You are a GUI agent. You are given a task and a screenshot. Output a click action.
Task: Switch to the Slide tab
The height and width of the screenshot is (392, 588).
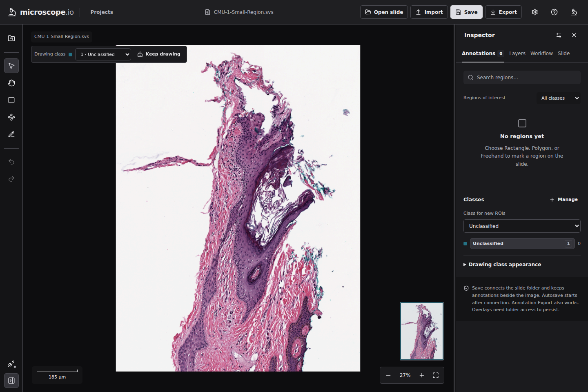pos(563,53)
